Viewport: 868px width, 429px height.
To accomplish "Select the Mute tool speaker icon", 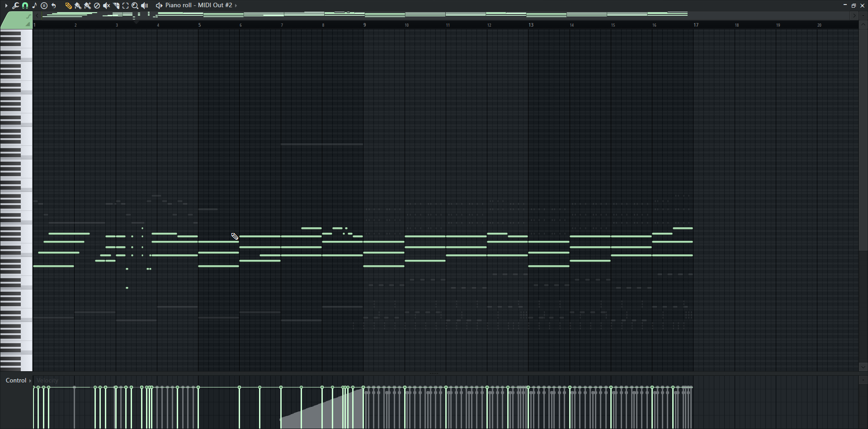I will click(106, 5).
